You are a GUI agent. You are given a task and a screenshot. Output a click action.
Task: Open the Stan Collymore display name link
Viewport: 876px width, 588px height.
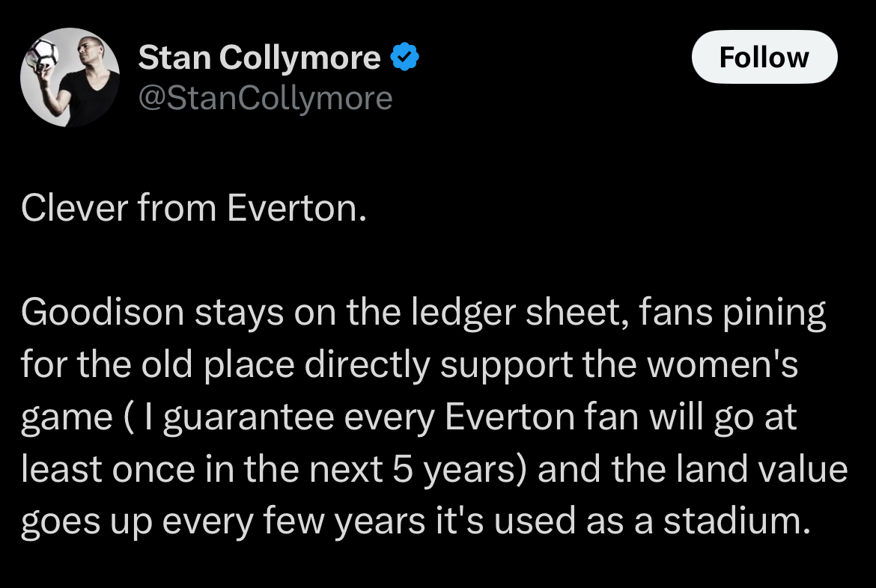[x=259, y=58]
